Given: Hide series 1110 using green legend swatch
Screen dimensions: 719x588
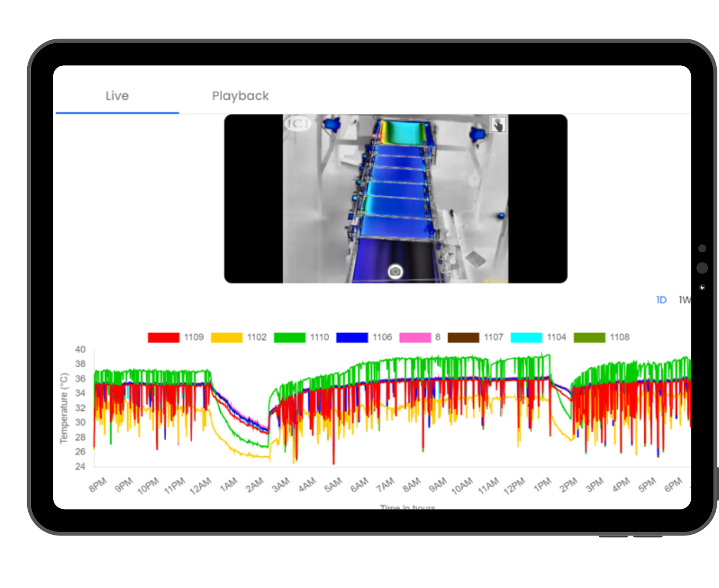Looking at the screenshot, I should point(289,337).
